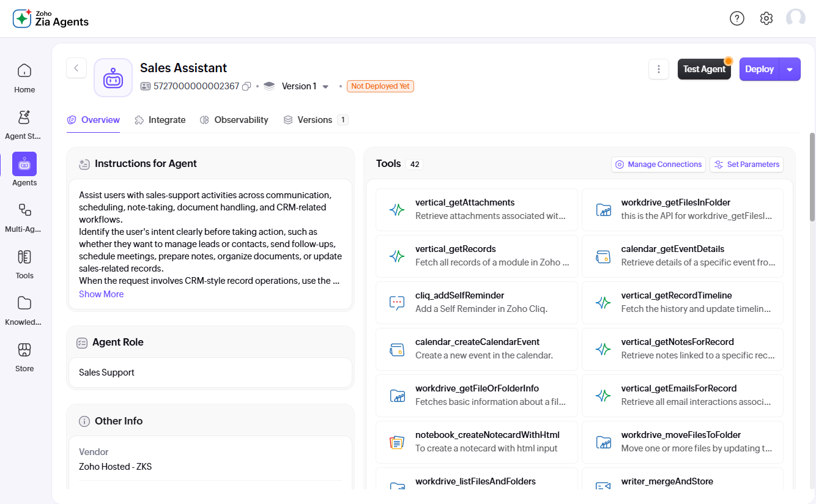
Task: Click "Add a Self Reminder in Zoho Cliq." text
Action: (x=481, y=309)
